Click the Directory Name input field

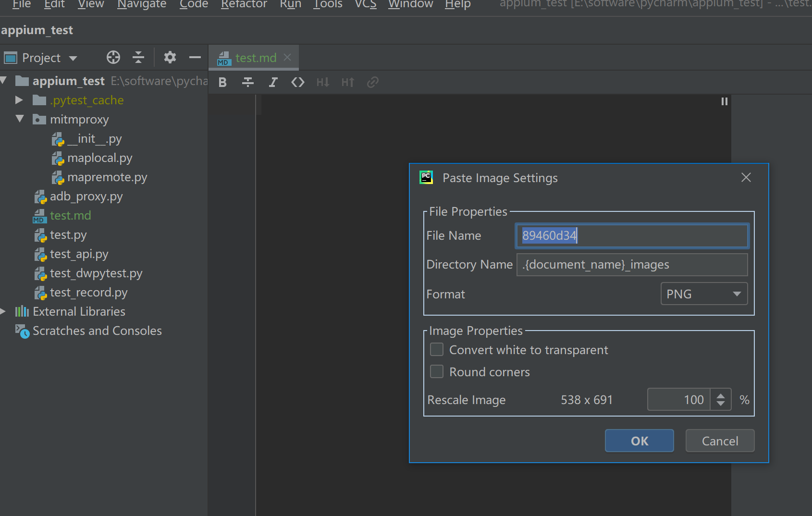click(x=632, y=265)
